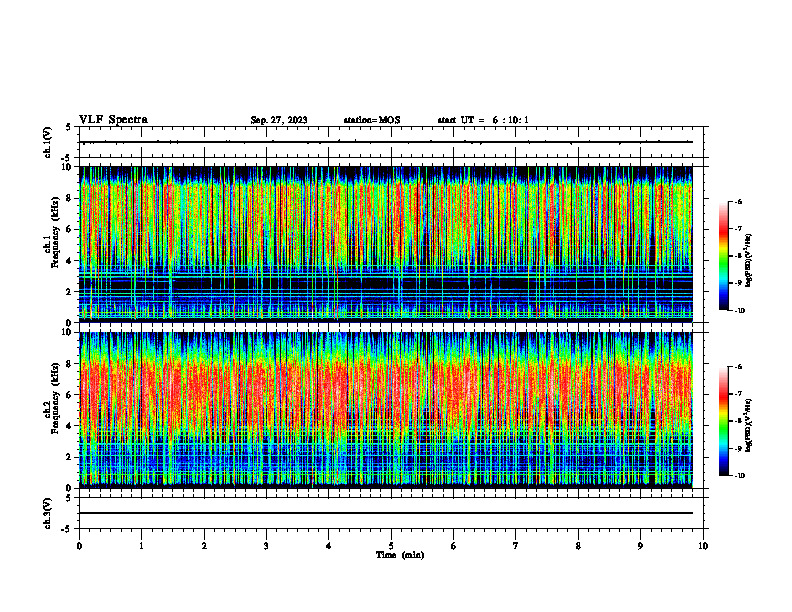Click inside the ch.2 spectrogram panel

pyautogui.click(x=386, y=410)
